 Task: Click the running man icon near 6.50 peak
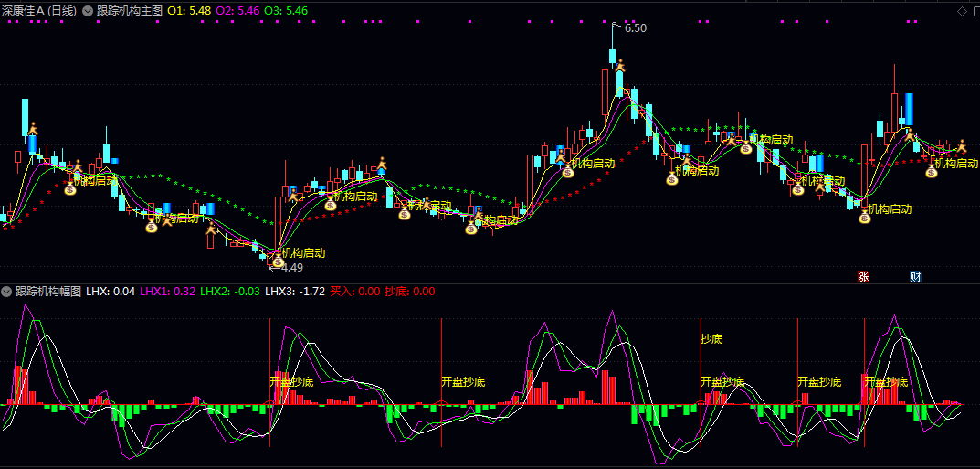coord(620,66)
